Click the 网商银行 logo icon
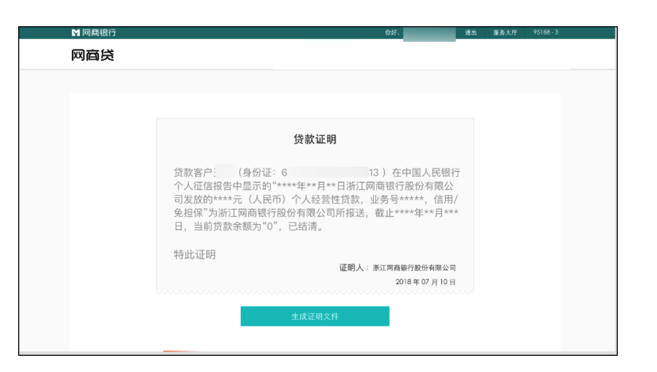 coord(75,33)
